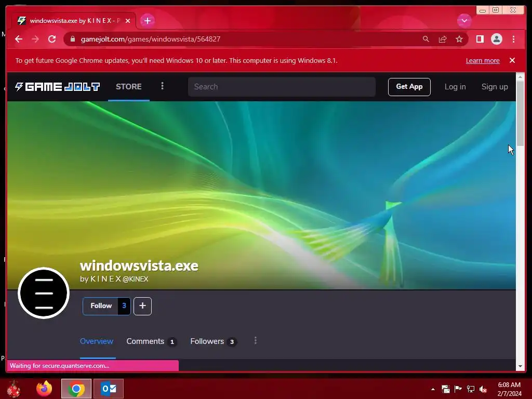Screen dimensions: 532x399
Task: Click the Chrome back arrow
Action: 19,39
